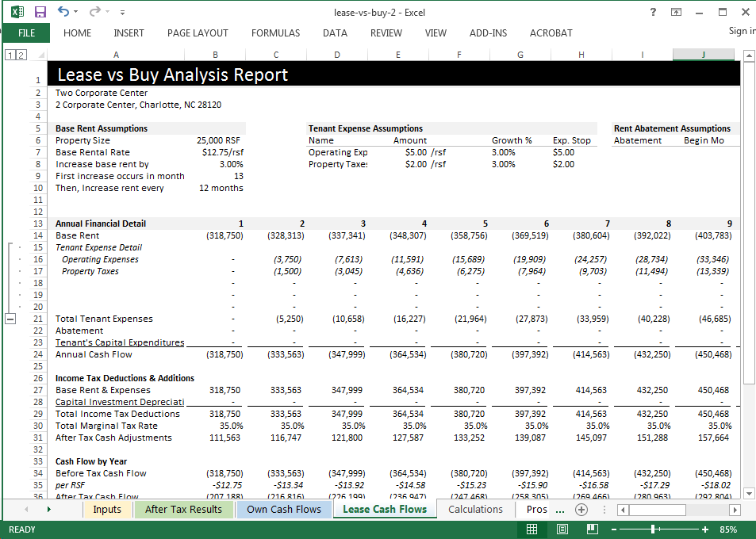
Task: Select the Lease vs Buy Analysis Report title cell
Action: click(172, 75)
